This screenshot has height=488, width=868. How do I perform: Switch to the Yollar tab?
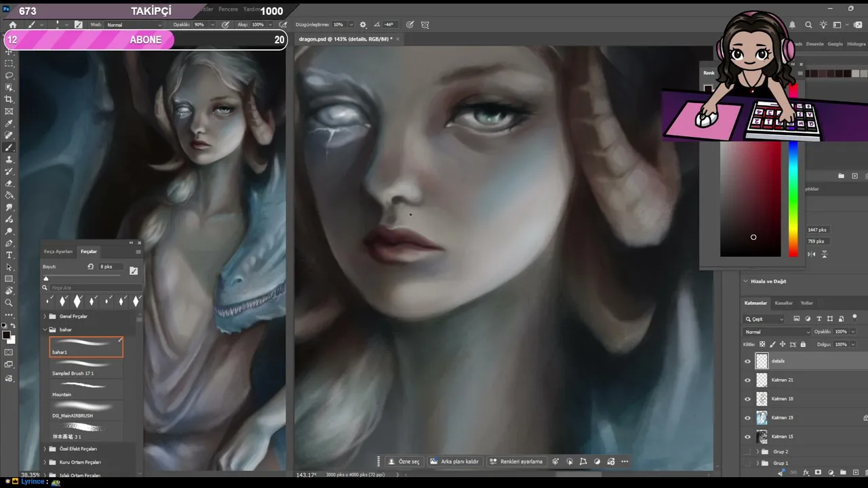(x=807, y=303)
